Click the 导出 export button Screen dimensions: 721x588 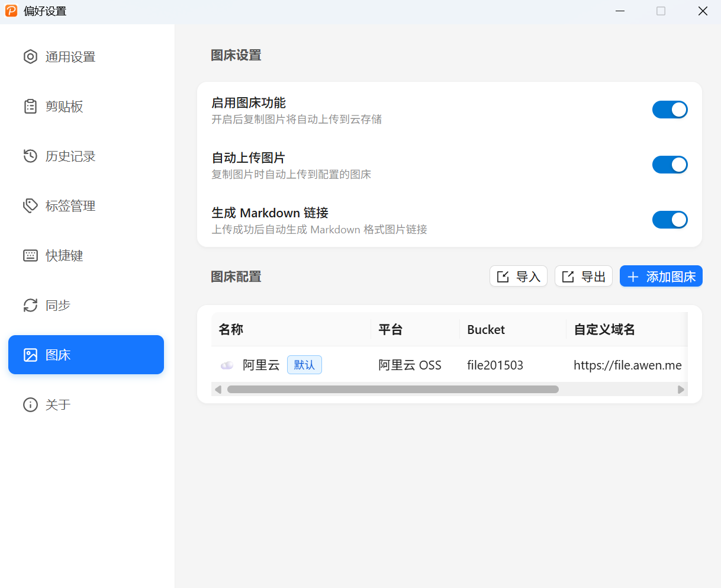pyautogui.click(x=583, y=277)
